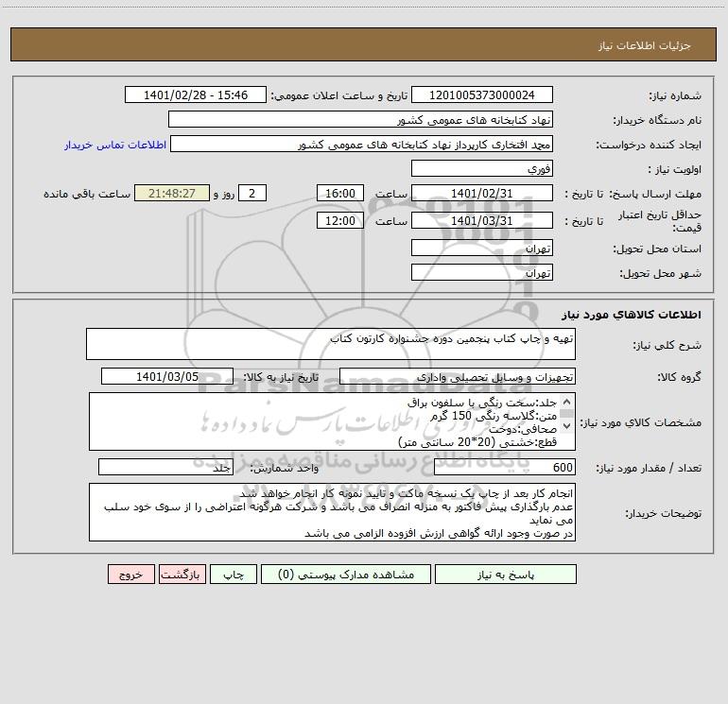Click goods group field تجهیزات و وسایل تحصیلی

[458, 376]
